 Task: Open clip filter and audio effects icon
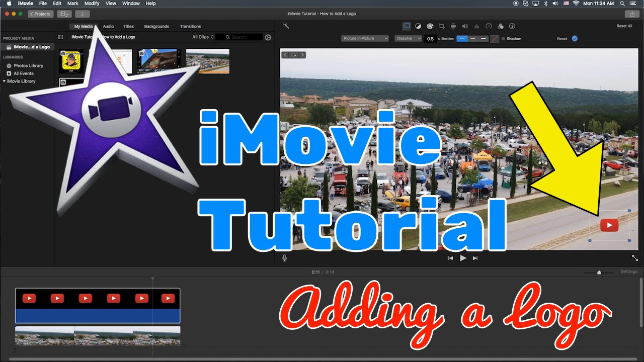(x=500, y=26)
